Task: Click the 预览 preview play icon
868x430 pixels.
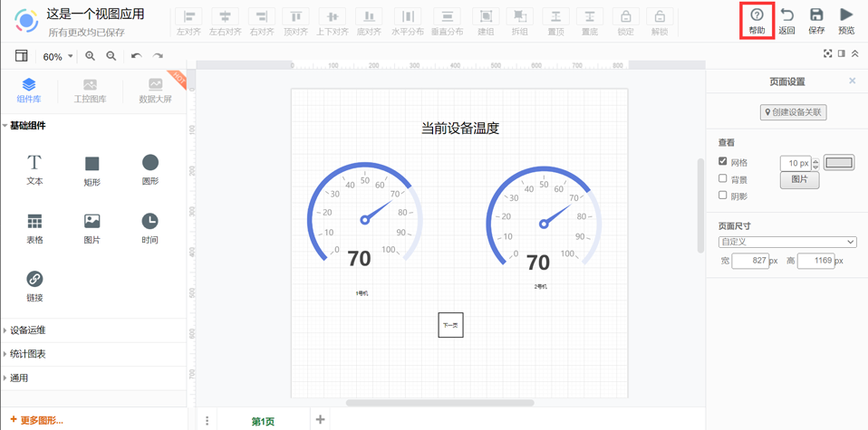Action: [x=846, y=15]
